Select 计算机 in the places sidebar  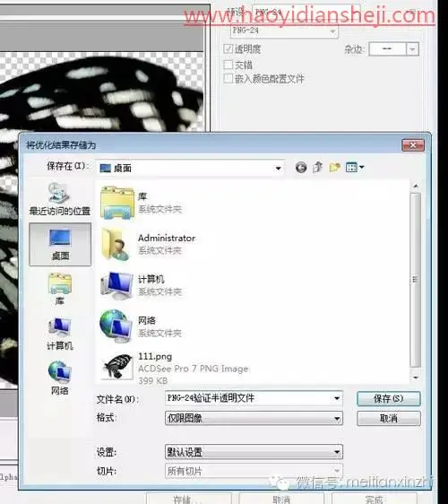click(60, 334)
